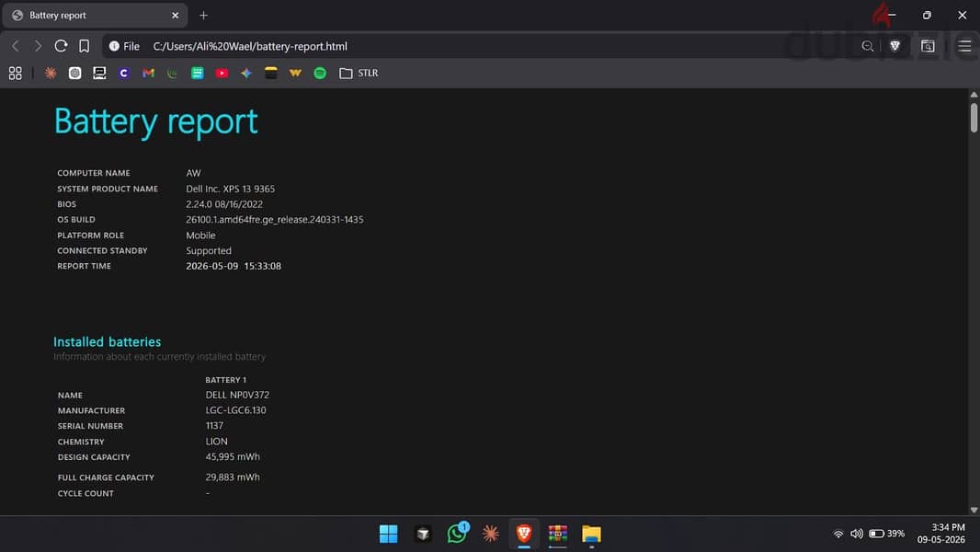
Task: Select the Connected Standby value Supported
Action: click(208, 250)
